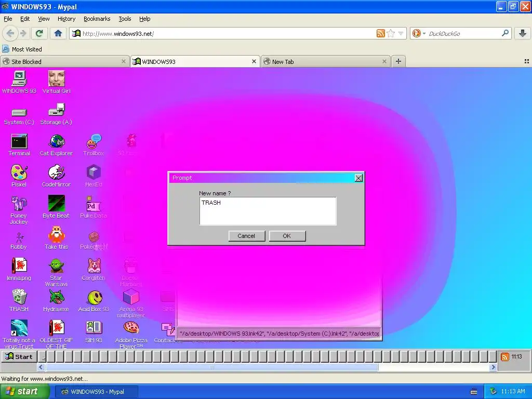532x399 pixels.
Task: Launch Cat Explorer from the desktop
Action: 56,145
